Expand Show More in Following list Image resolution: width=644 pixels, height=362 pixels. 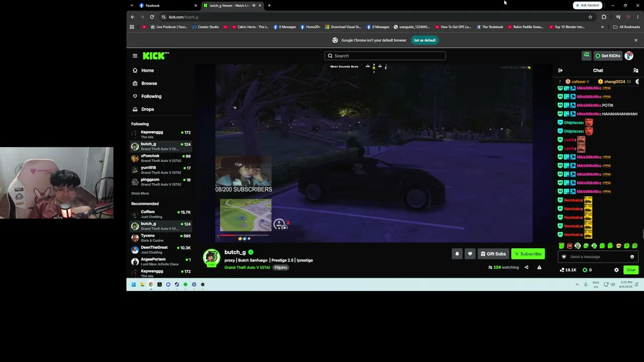click(140, 194)
